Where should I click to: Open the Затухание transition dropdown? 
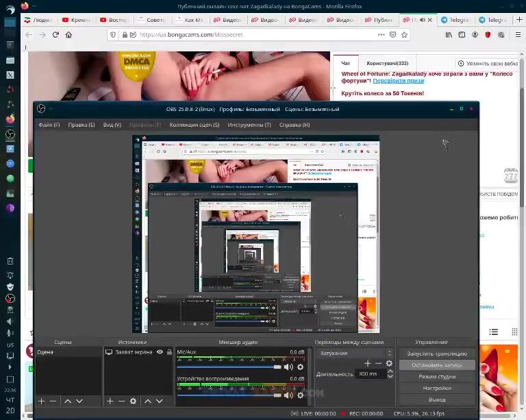pyautogui.click(x=355, y=353)
